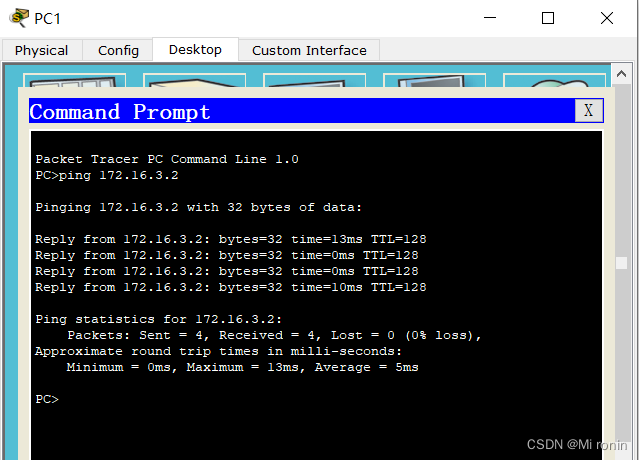Click the 'Ping statistics for 172.16.3.2' line
Image resolution: width=642 pixels, height=460 pixels.
click(x=158, y=320)
